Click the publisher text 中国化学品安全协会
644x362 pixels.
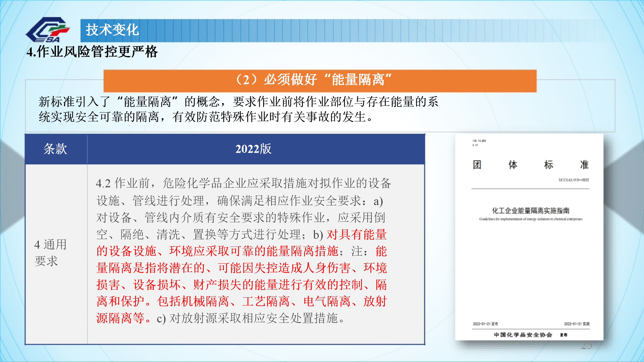coord(523,335)
